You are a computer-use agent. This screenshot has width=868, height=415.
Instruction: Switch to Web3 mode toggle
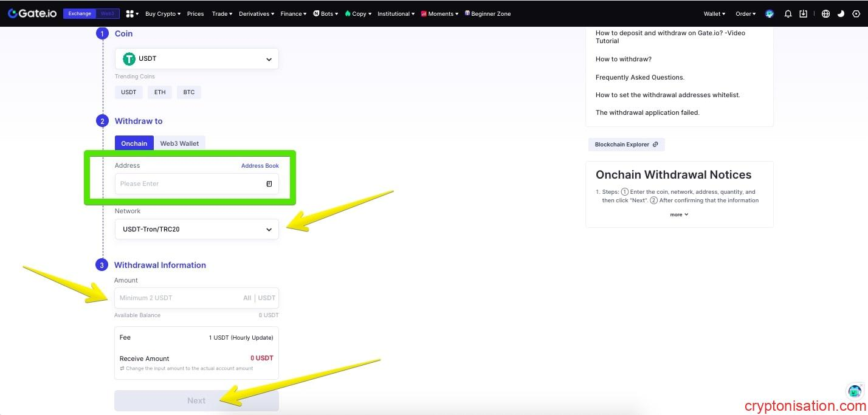pyautogui.click(x=108, y=13)
